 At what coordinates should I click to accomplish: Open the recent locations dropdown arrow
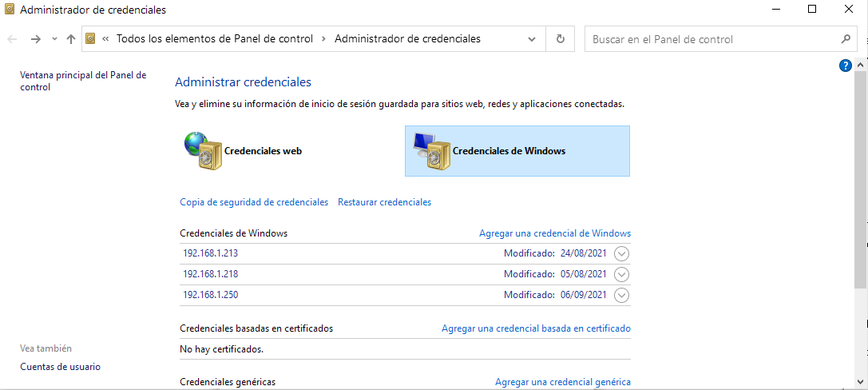(x=54, y=39)
